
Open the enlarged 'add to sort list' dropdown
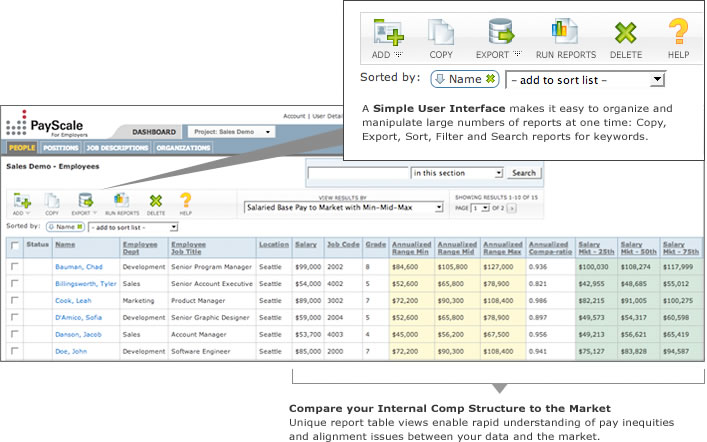[x=585, y=80]
